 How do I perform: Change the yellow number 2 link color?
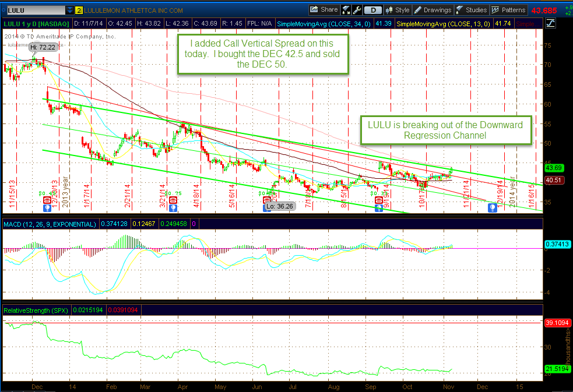(x=79, y=10)
